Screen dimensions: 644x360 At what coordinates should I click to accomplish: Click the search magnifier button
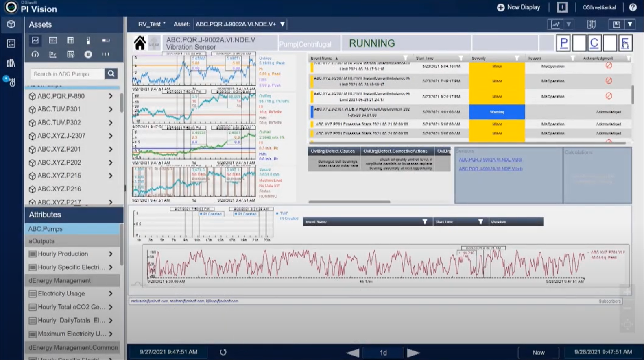pyautogui.click(x=111, y=74)
